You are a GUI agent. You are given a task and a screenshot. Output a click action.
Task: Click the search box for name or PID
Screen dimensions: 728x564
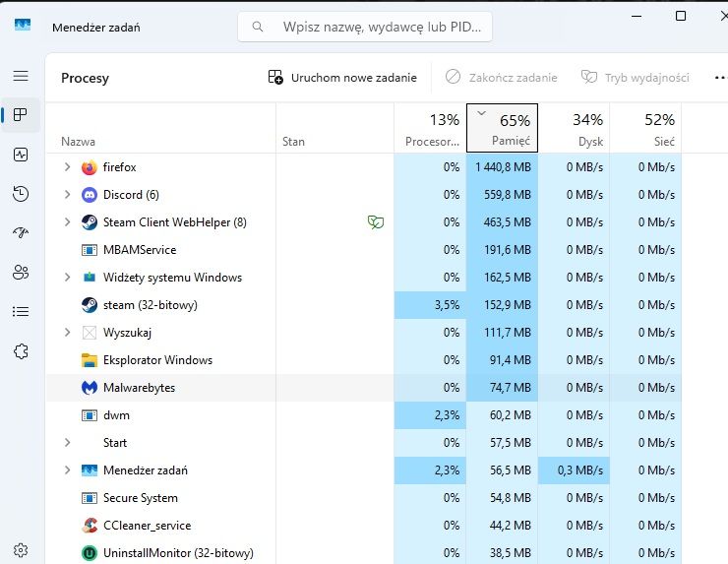(365, 27)
